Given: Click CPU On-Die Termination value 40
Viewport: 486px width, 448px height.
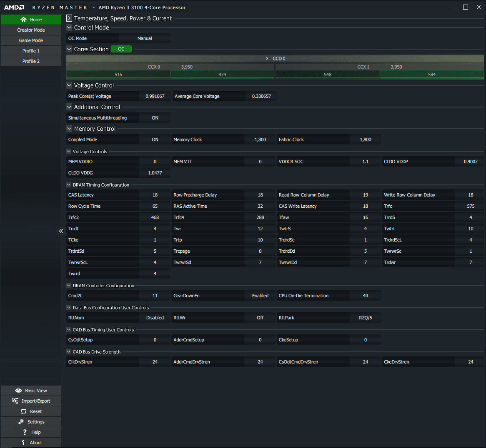Looking at the screenshot, I should coord(366,296).
